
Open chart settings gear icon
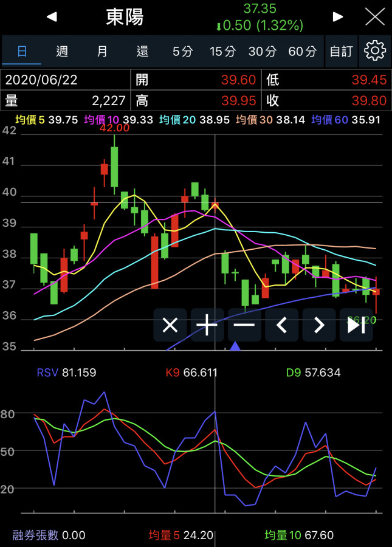pyautogui.click(x=374, y=51)
